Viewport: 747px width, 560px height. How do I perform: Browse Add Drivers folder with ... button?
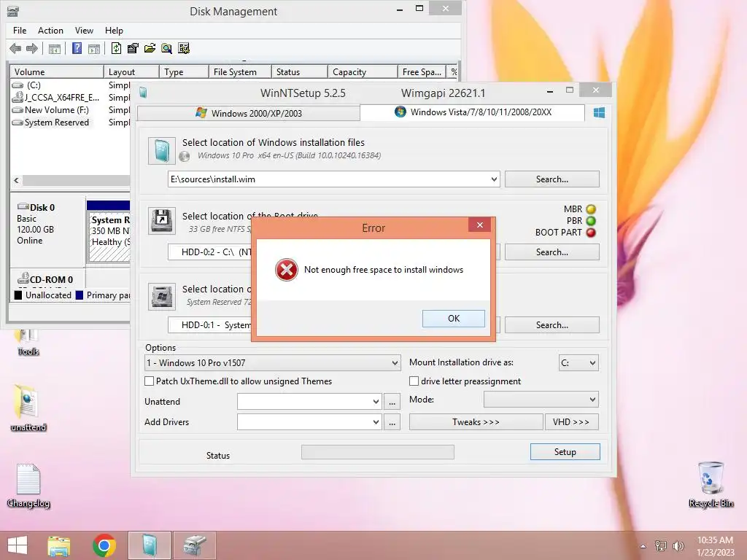click(392, 422)
